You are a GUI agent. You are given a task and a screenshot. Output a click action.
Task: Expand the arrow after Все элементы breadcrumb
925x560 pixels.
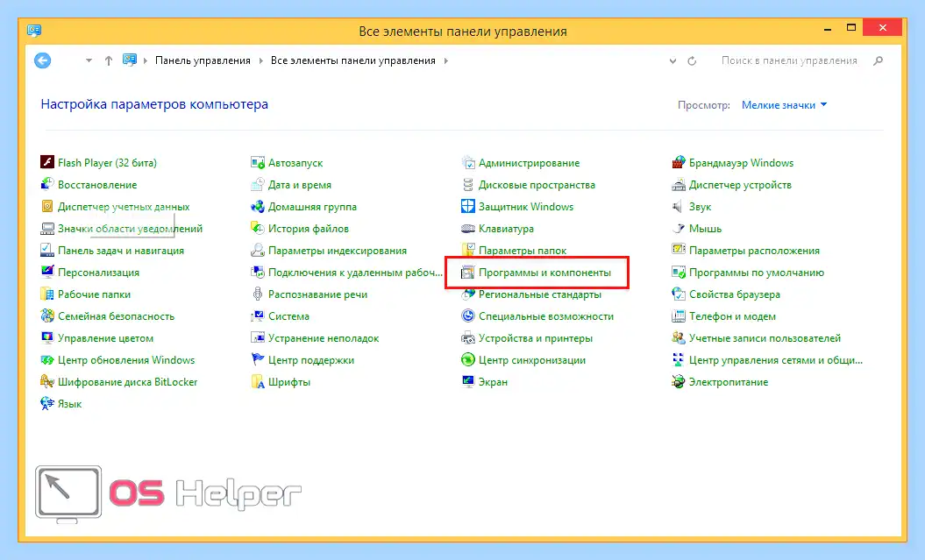(x=446, y=60)
